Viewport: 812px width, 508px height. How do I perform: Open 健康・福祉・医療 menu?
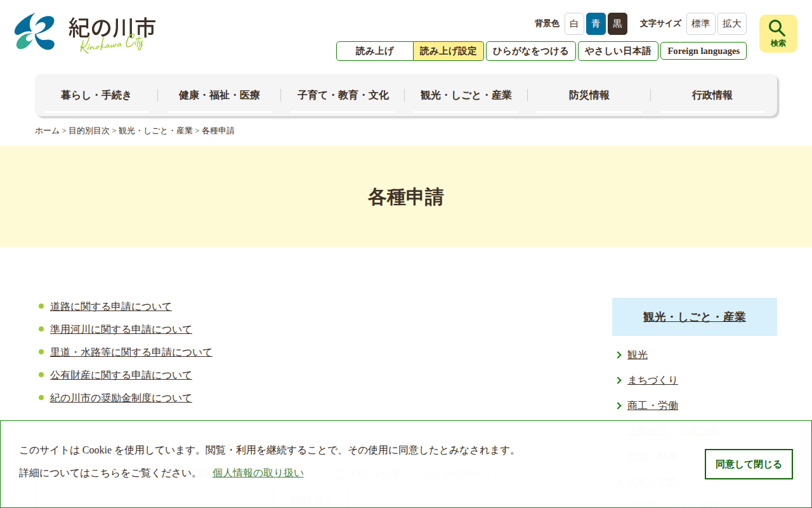pyautogui.click(x=219, y=95)
